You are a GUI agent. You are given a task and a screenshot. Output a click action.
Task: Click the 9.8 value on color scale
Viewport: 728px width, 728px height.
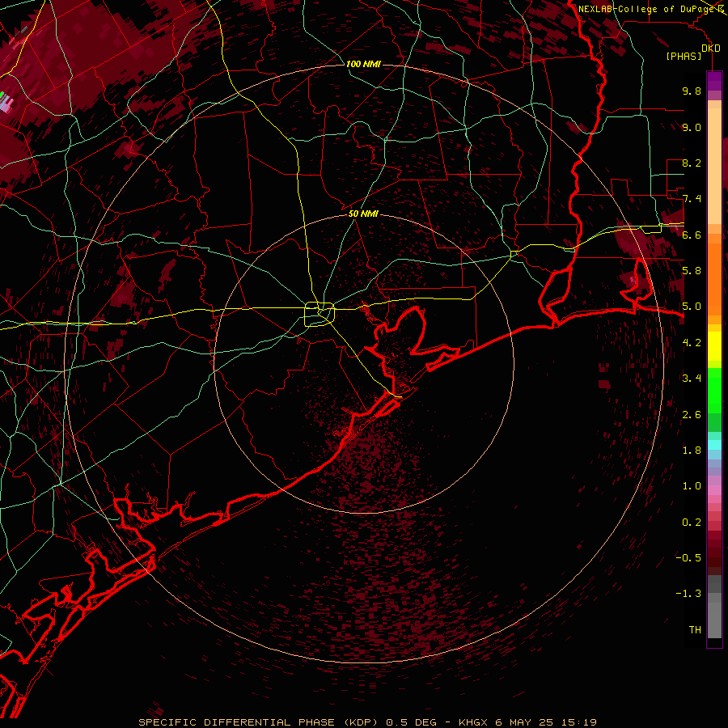[x=692, y=91]
